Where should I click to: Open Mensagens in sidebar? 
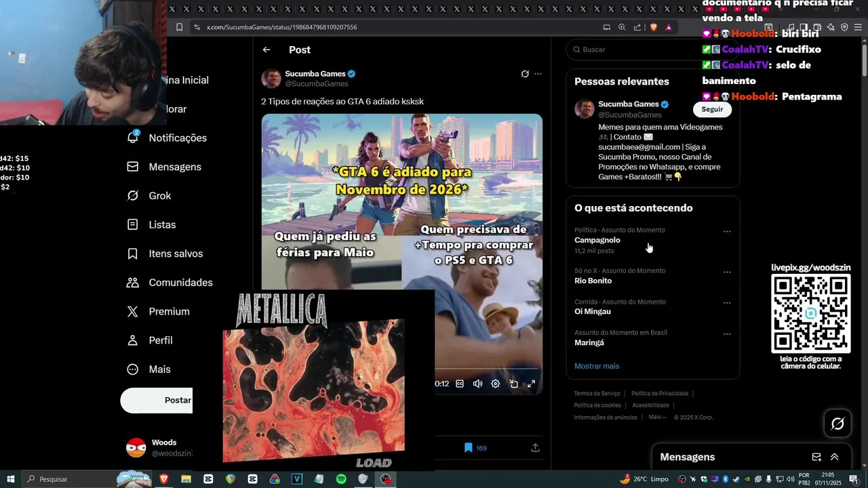click(x=164, y=167)
